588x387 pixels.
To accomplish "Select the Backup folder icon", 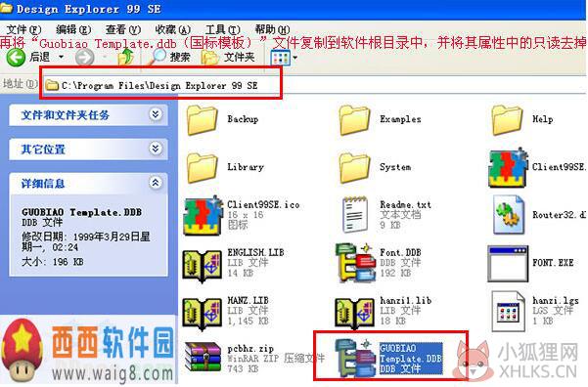I will (203, 120).
